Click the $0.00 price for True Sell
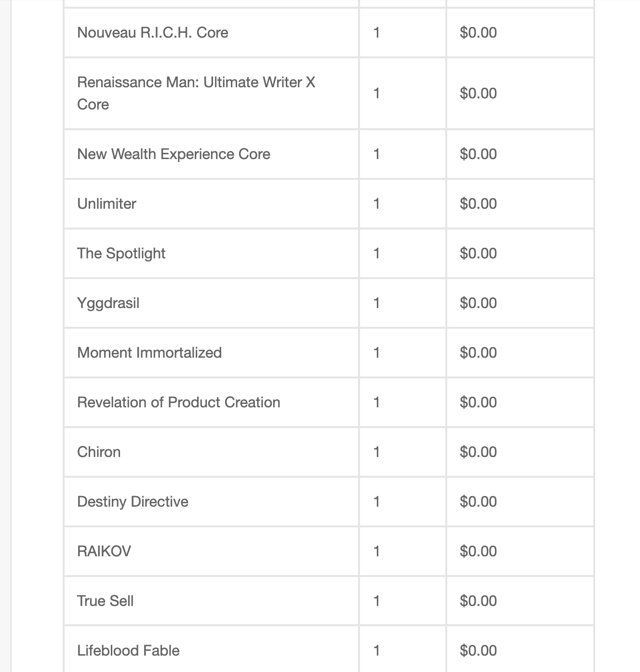This screenshot has width=640, height=672. (x=478, y=601)
